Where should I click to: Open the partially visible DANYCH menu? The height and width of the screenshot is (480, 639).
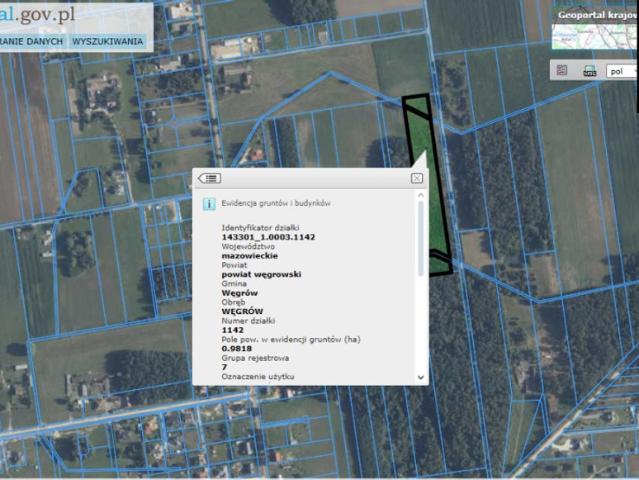pyautogui.click(x=32, y=42)
